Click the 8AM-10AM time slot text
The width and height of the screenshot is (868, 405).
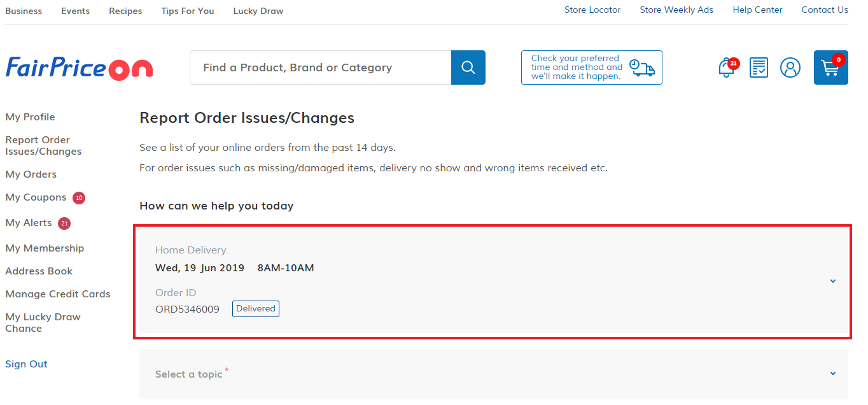tap(286, 268)
